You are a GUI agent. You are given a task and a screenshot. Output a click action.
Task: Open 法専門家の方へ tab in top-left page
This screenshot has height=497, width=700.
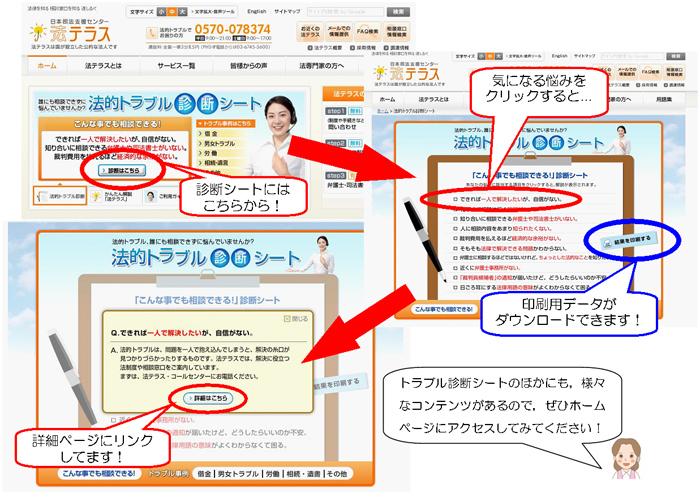tap(321, 66)
